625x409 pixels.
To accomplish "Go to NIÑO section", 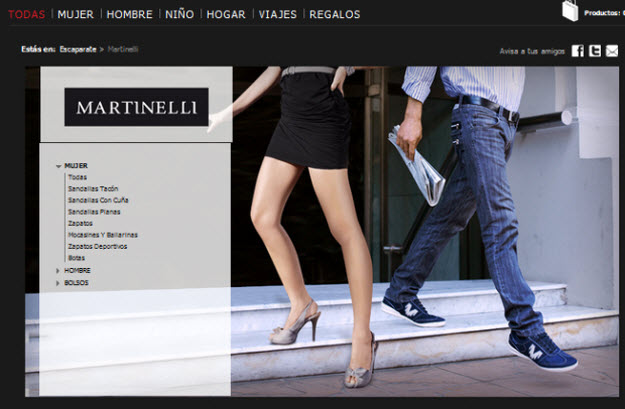I will tap(179, 14).
